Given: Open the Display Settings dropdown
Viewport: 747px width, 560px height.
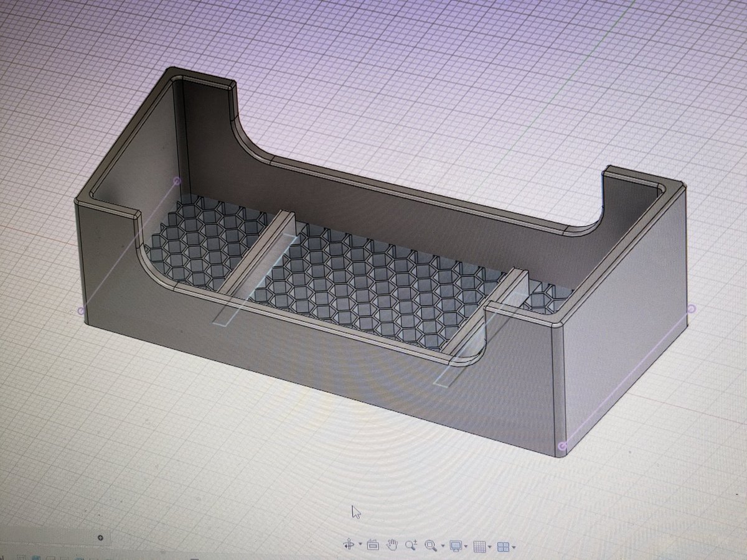Looking at the screenshot, I should click(x=466, y=546).
